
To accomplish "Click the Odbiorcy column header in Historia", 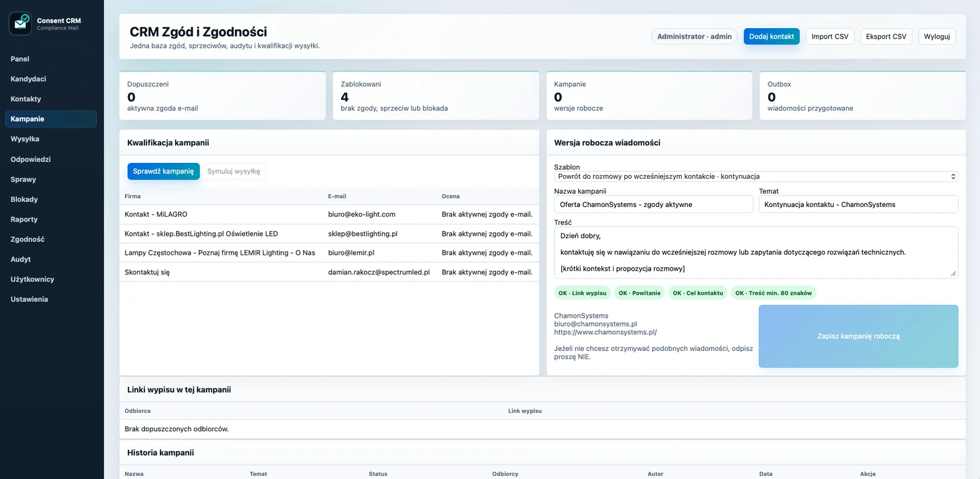I will click(505, 474).
